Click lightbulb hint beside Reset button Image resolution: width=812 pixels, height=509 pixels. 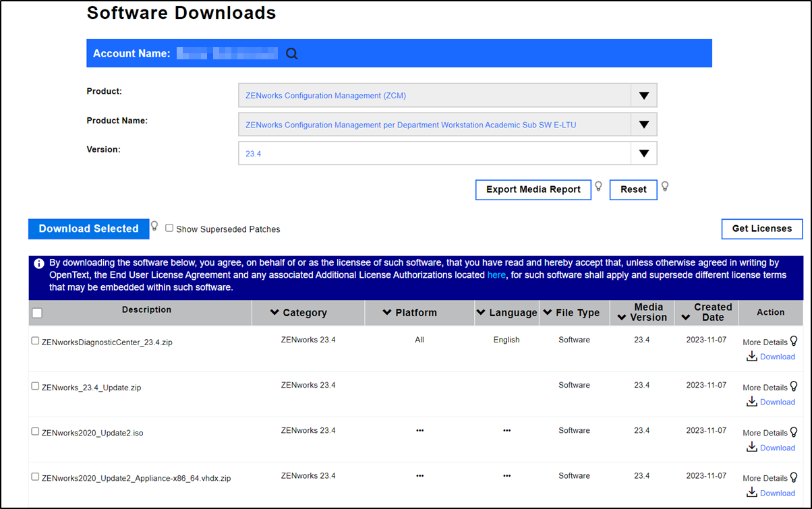pyautogui.click(x=664, y=186)
